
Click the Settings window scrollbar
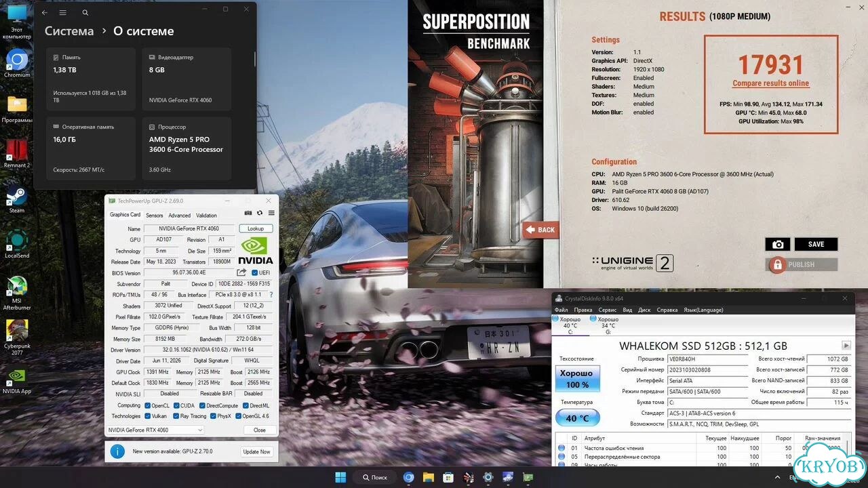[x=255, y=58]
